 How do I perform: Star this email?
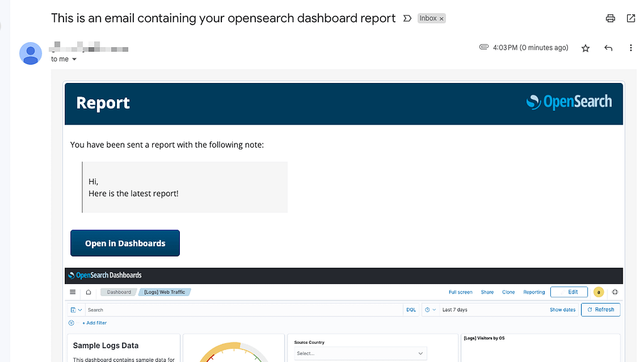(586, 47)
